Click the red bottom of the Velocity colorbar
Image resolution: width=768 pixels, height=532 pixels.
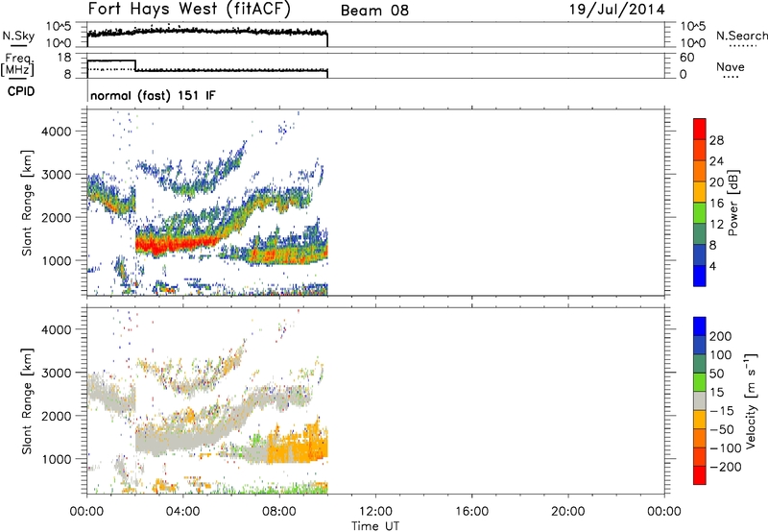point(700,475)
